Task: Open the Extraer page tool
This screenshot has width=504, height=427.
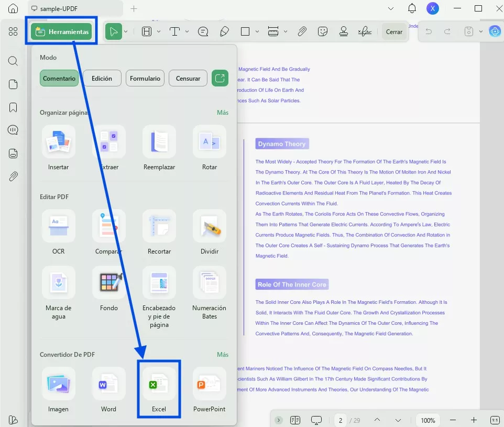Action: pyautogui.click(x=108, y=148)
